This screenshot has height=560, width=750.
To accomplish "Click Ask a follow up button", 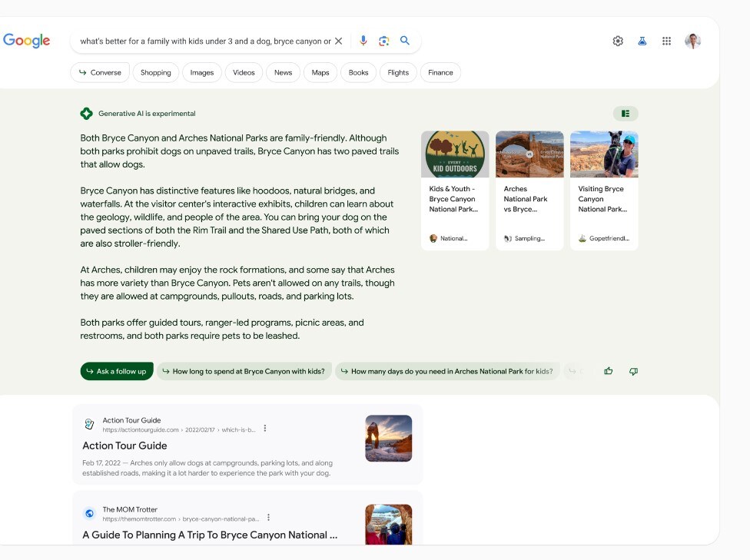I will coord(117,371).
